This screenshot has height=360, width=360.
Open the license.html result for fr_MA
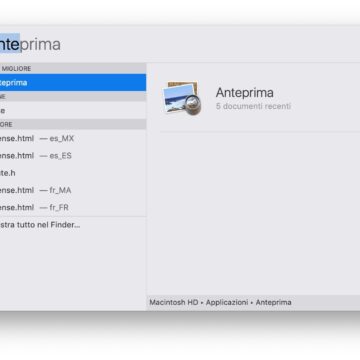click(x=73, y=190)
